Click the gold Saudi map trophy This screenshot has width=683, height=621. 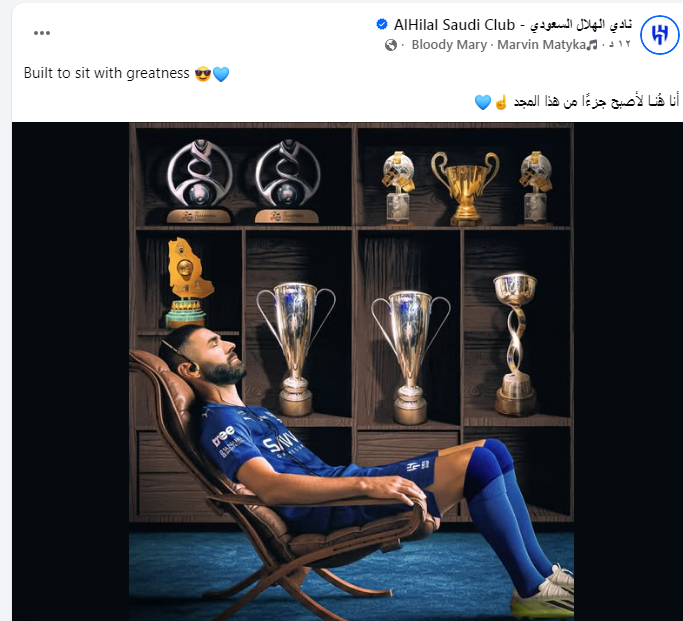point(188,282)
